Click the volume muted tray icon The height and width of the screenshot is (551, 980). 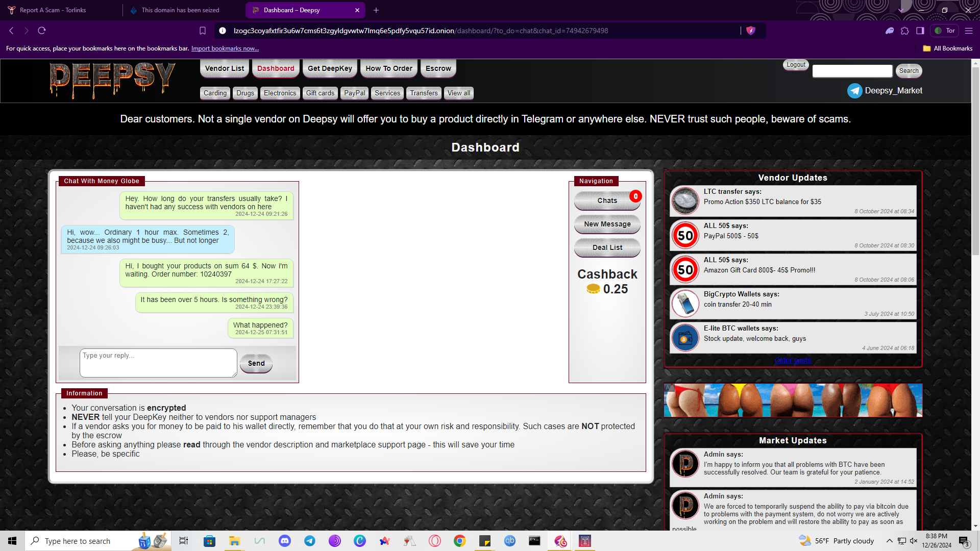coord(914,541)
